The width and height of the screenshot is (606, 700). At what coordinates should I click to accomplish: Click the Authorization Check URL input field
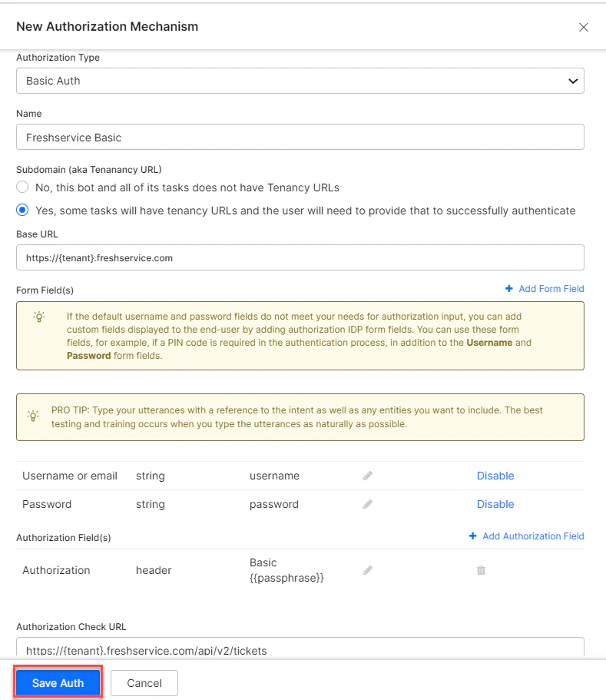coord(300,649)
